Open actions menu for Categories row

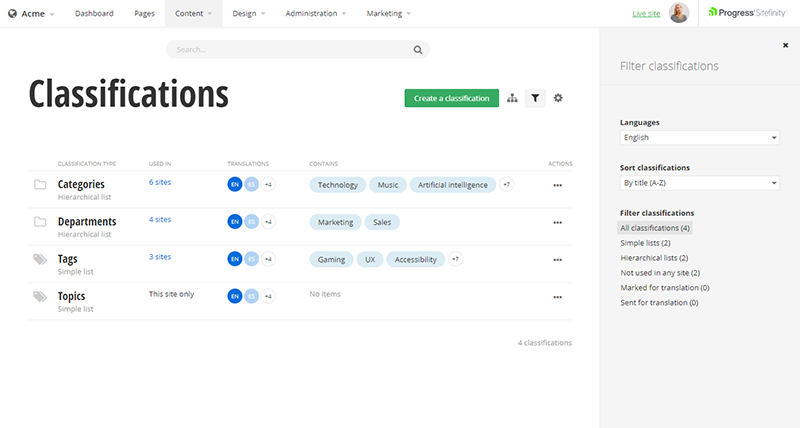(x=558, y=185)
